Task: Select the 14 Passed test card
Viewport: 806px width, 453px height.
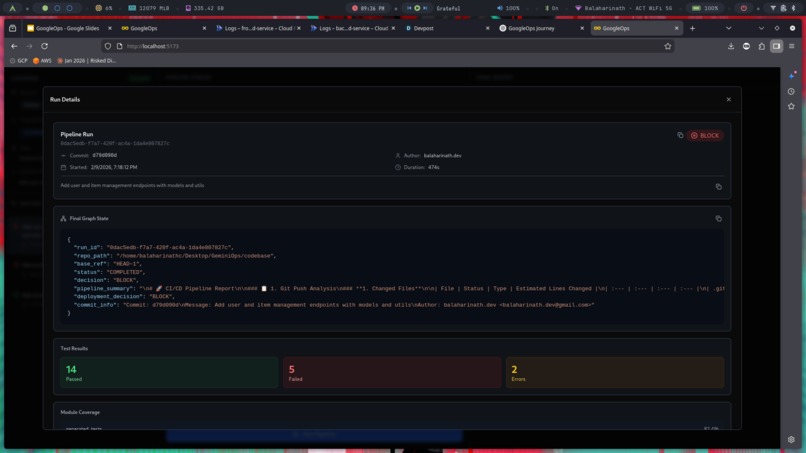Action: click(169, 372)
